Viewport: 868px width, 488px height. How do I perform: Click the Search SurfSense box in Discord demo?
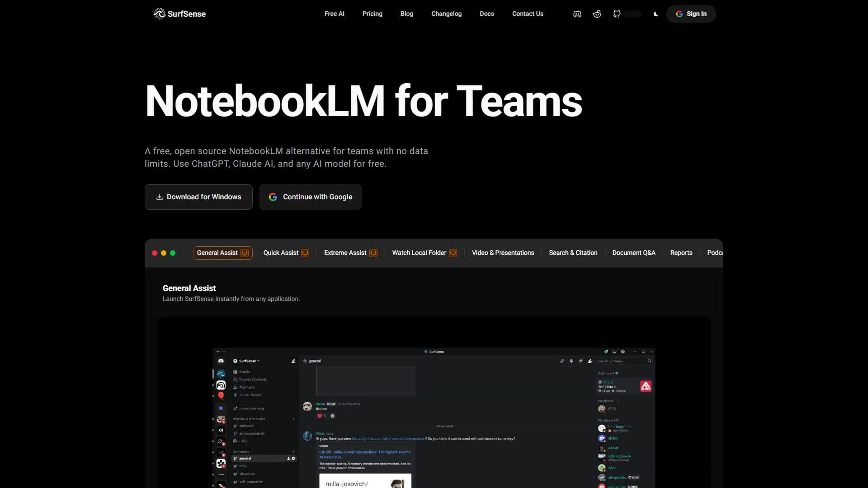[624, 361]
